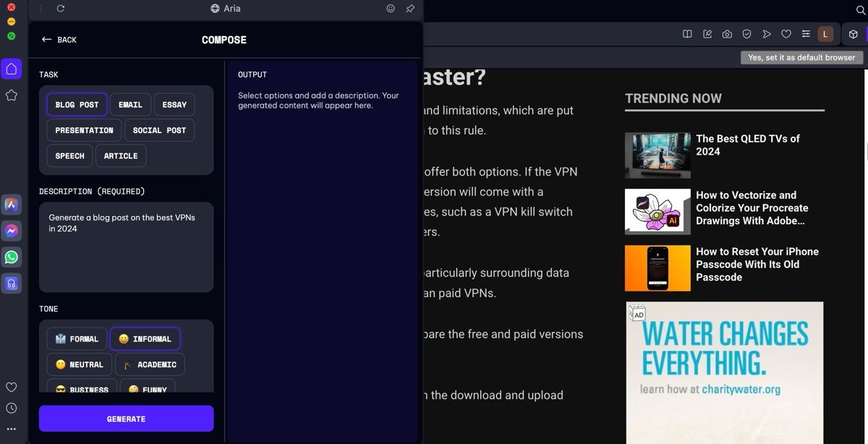Open the L profile avatar menu

coord(825,33)
